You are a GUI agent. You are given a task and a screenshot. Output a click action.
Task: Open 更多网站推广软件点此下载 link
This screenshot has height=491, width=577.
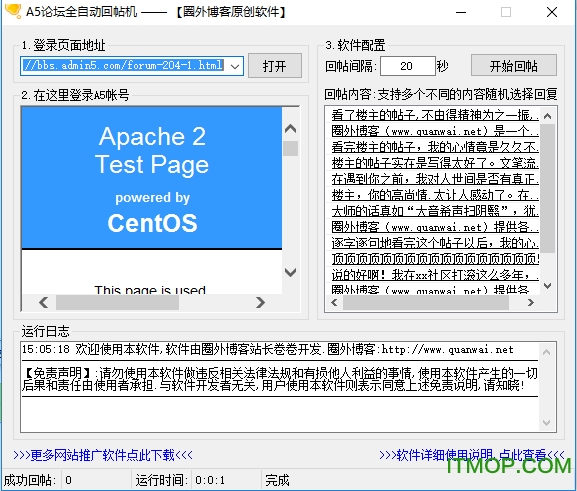(103, 455)
